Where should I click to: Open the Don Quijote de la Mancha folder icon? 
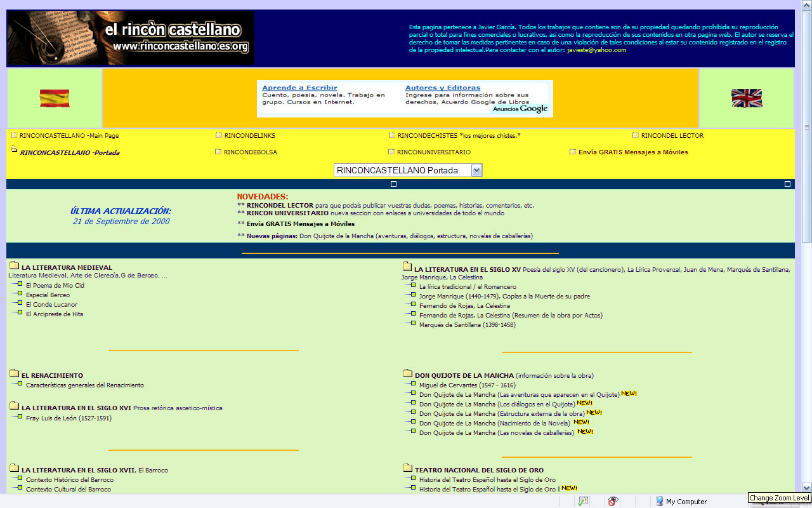tap(407, 374)
